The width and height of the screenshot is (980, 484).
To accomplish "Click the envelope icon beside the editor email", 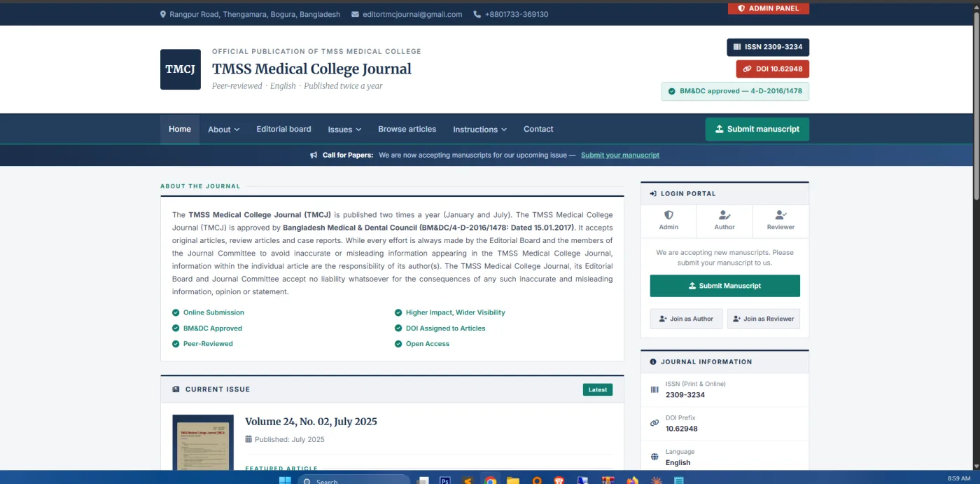I will click(356, 14).
